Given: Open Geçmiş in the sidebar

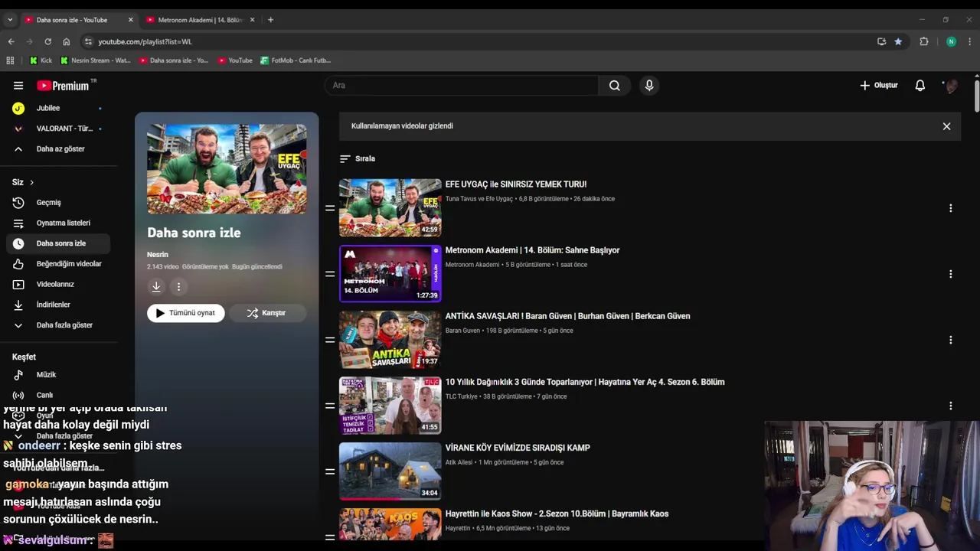Looking at the screenshot, I should 58,203.
